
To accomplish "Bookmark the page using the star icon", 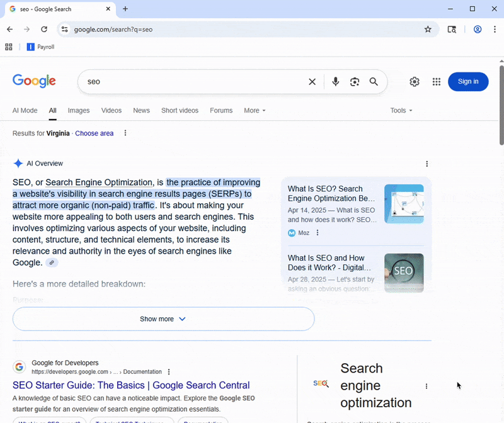I will (x=428, y=29).
